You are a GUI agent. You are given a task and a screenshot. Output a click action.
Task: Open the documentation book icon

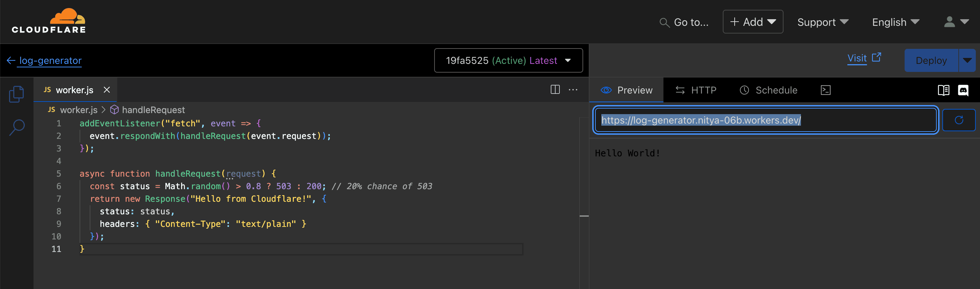943,90
